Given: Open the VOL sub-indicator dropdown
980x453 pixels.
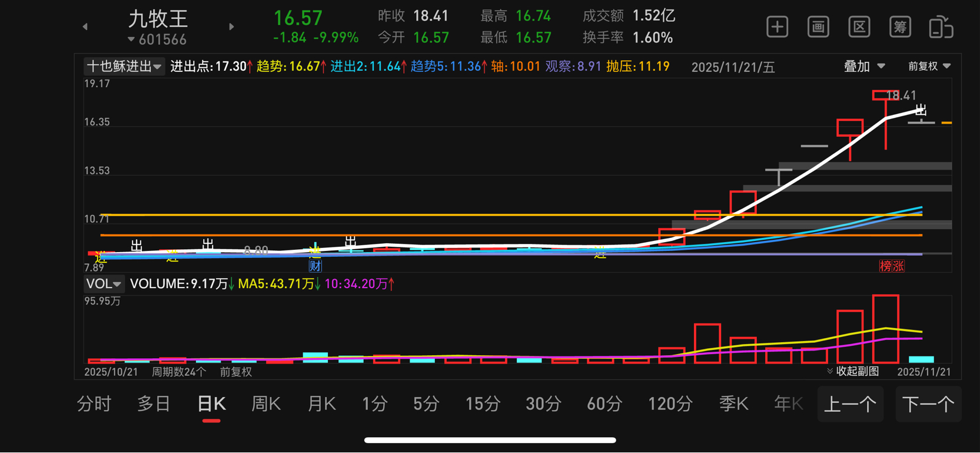Looking at the screenshot, I should (x=104, y=284).
